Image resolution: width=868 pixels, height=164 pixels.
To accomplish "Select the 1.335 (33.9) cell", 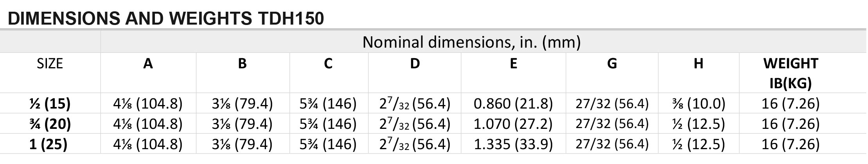I will point(513,144).
